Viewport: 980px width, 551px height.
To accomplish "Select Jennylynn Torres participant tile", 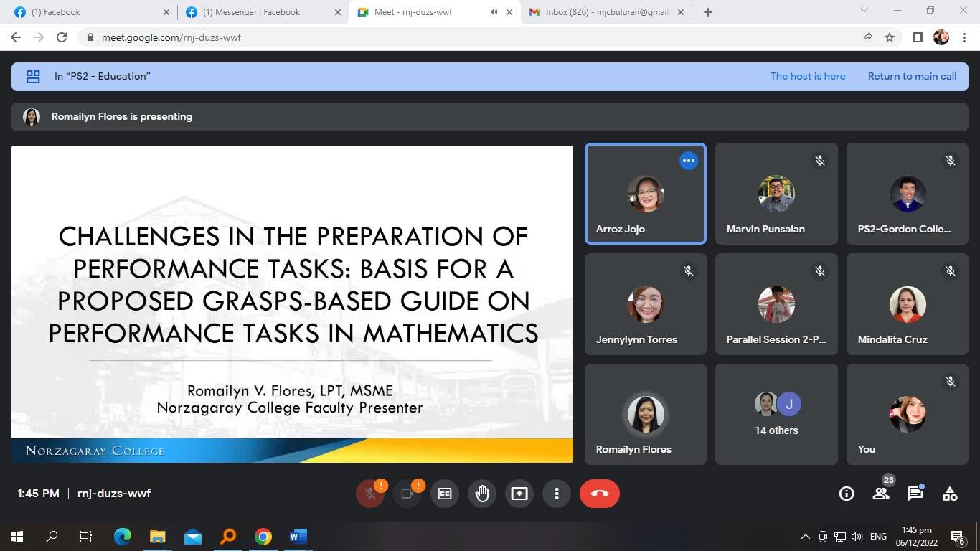I will [646, 304].
